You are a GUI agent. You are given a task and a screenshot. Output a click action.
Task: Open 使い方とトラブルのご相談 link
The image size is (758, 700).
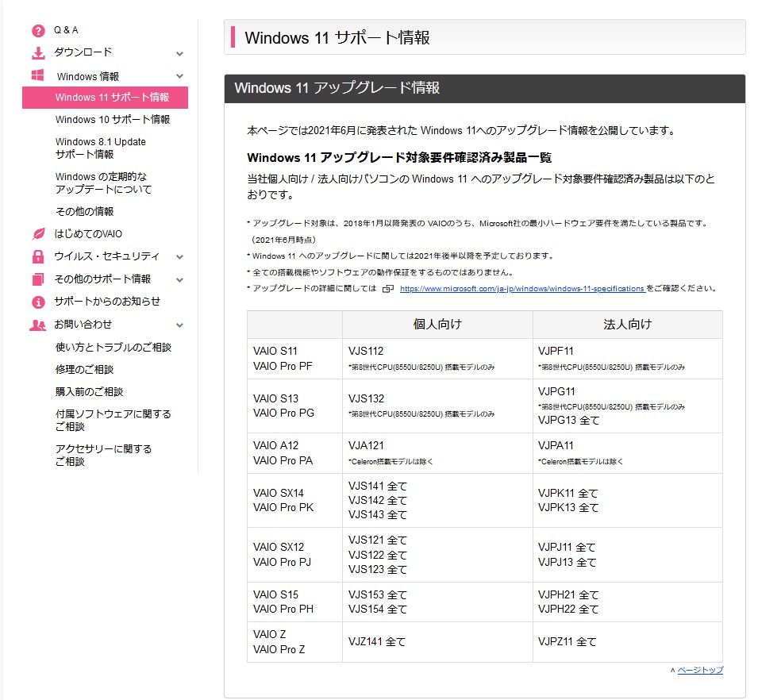coord(114,347)
